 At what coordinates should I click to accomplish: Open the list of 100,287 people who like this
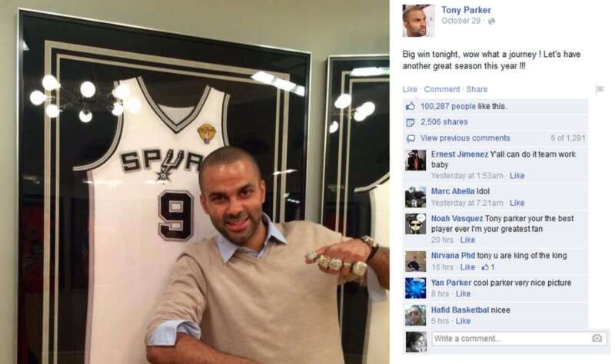448,106
